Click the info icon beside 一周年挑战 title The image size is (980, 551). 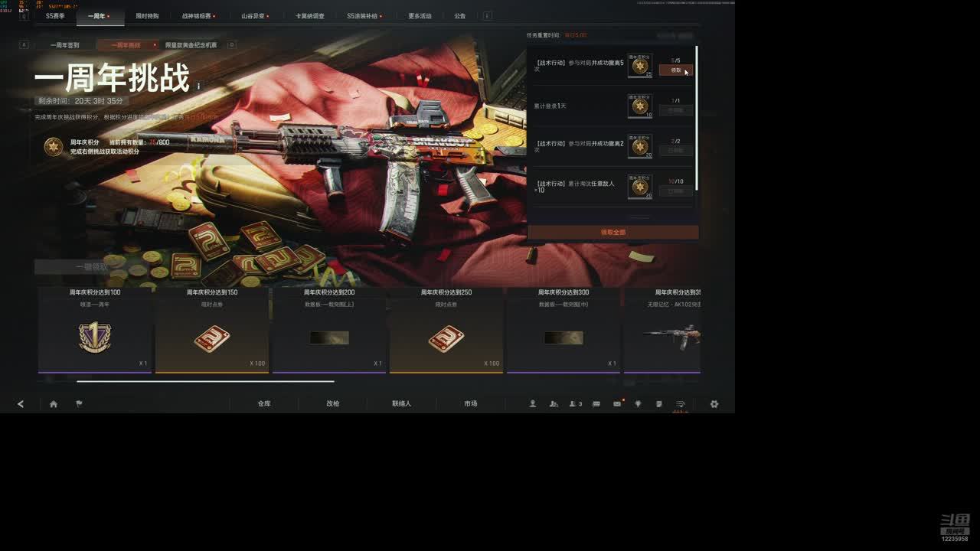[x=198, y=86]
